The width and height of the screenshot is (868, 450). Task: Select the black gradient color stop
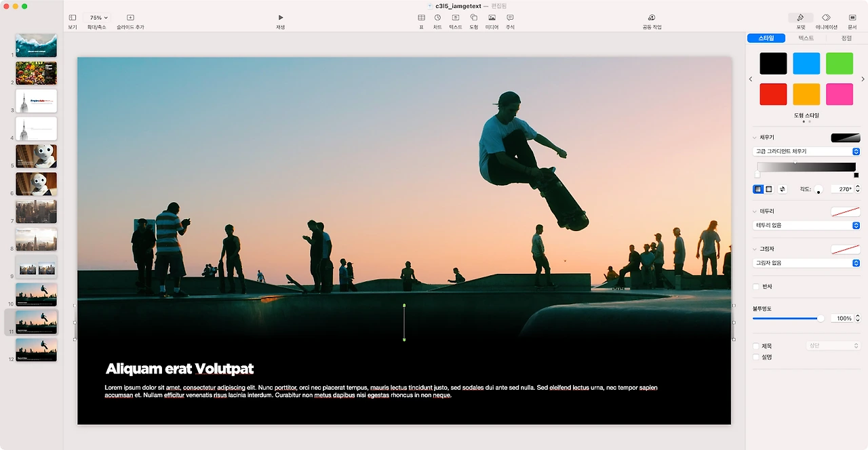tap(856, 175)
